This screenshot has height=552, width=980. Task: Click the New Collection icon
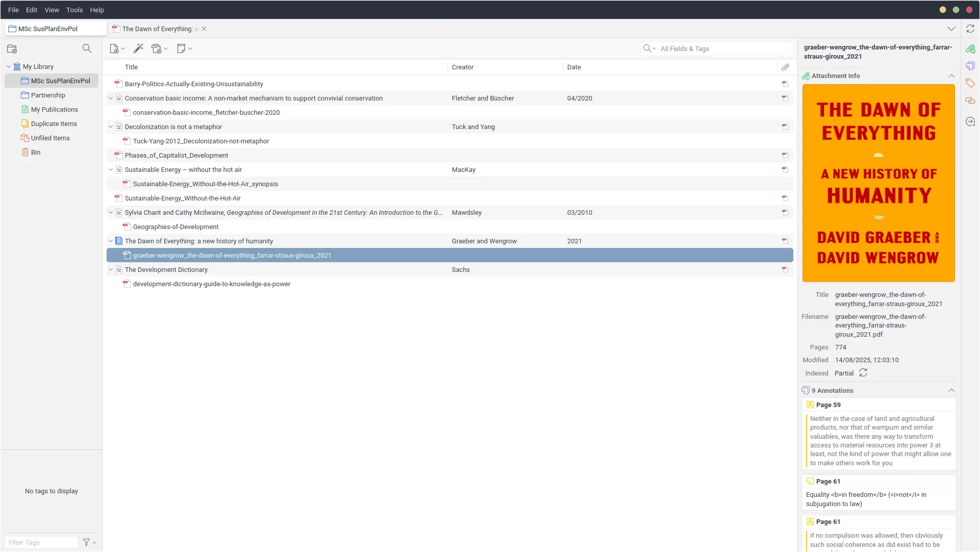pyautogui.click(x=12, y=49)
